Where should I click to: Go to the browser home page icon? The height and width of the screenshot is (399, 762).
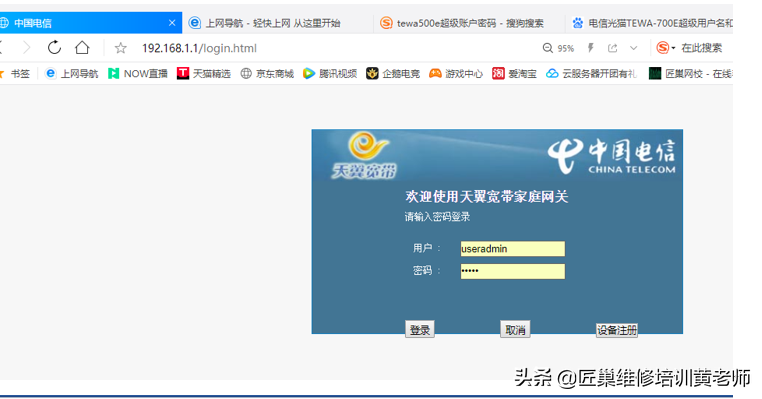click(x=82, y=48)
